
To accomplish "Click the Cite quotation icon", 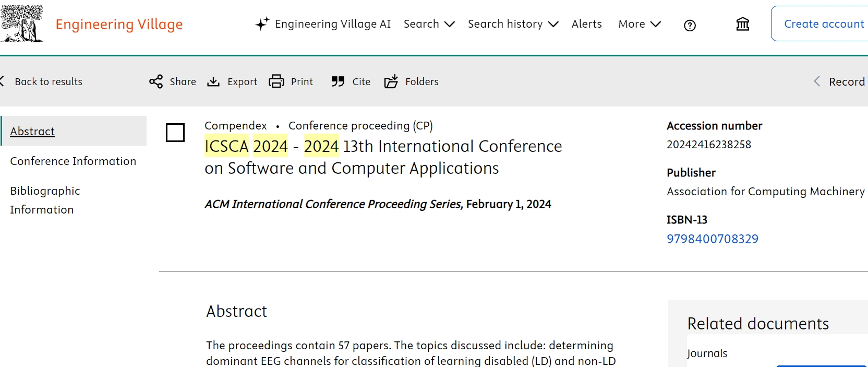I will (338, 81).
